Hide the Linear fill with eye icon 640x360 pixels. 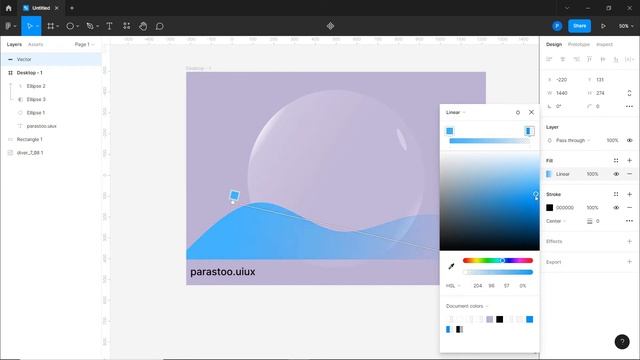[x=616, y=174]
